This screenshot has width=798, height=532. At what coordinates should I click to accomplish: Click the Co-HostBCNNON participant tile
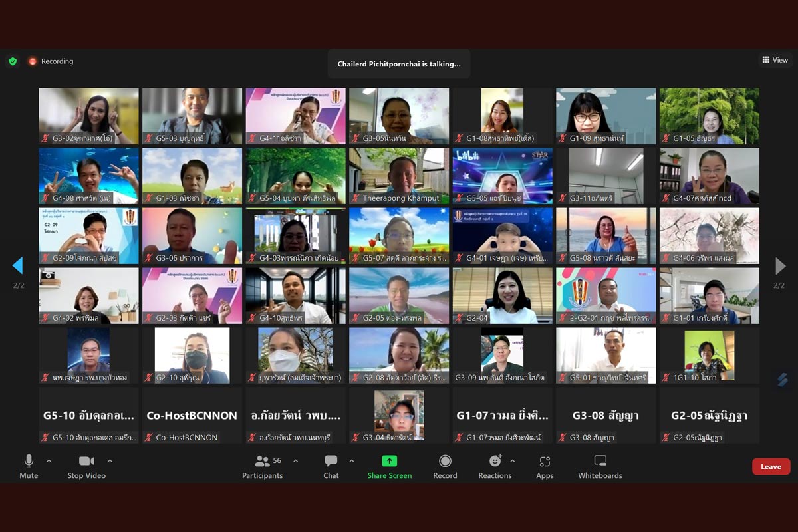click(x=192, y=415)
